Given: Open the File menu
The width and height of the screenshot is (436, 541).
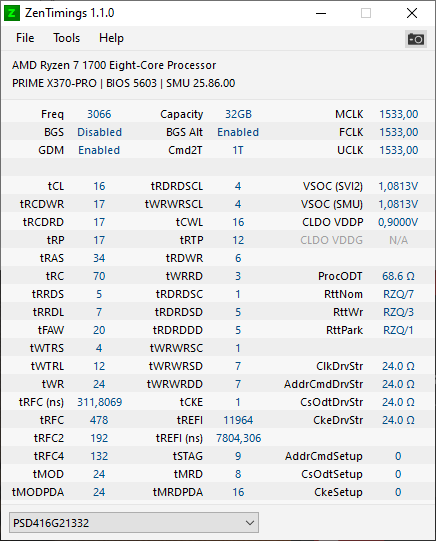Looking at the screenshot, I should (x=25, y=38).
